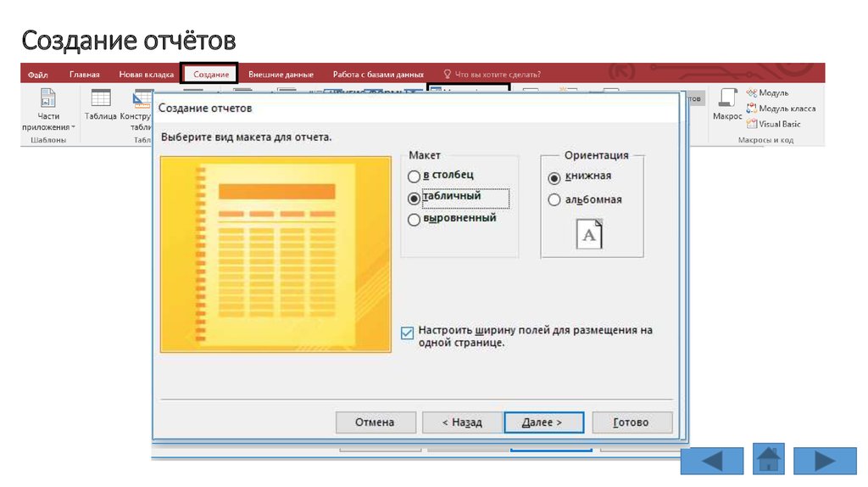868x487 pixels.
Task: Select the 'в столбец' layout option
Action: (x=414, y=176)
